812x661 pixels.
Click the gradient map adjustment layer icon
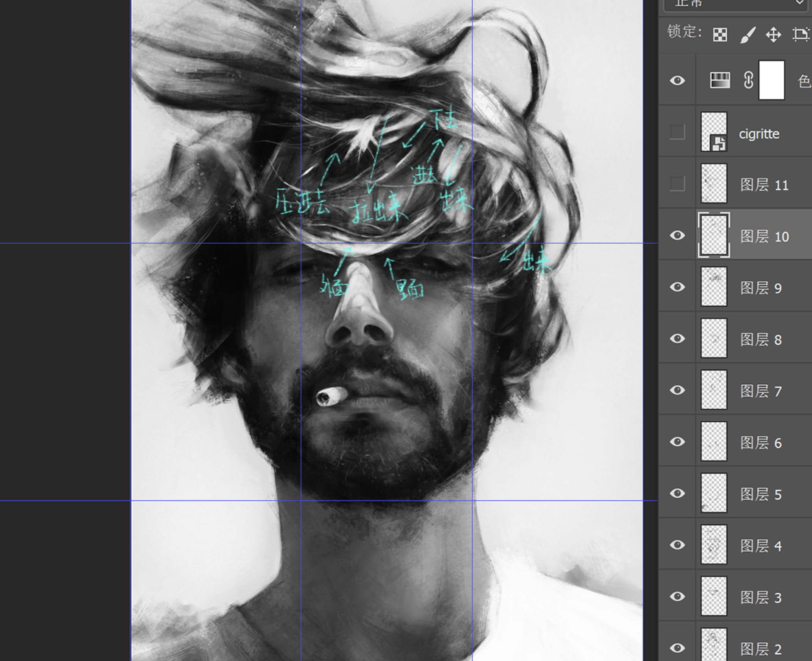(x=720, y=81)
